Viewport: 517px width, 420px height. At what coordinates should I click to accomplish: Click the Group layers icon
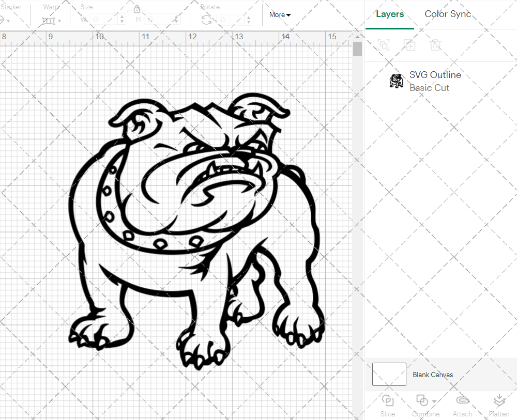384,45
